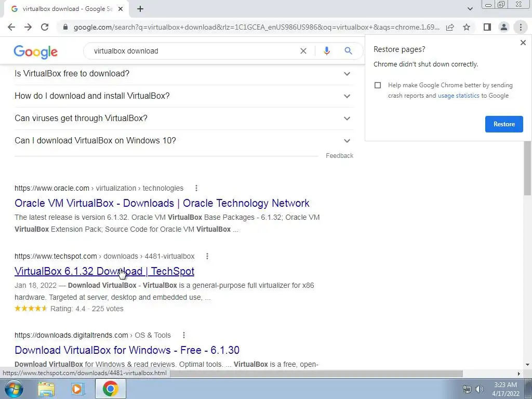Open the Windows Start menu

[x=14, y=389]
